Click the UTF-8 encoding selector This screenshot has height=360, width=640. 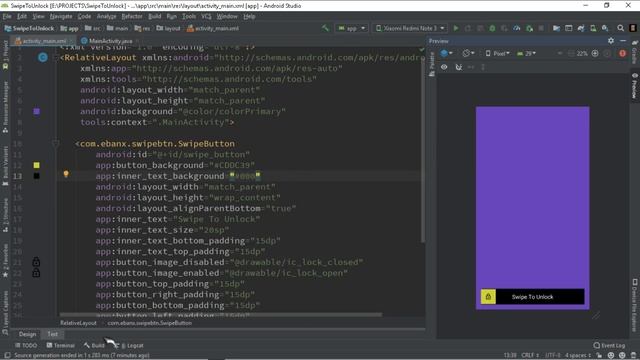[552, 355]
